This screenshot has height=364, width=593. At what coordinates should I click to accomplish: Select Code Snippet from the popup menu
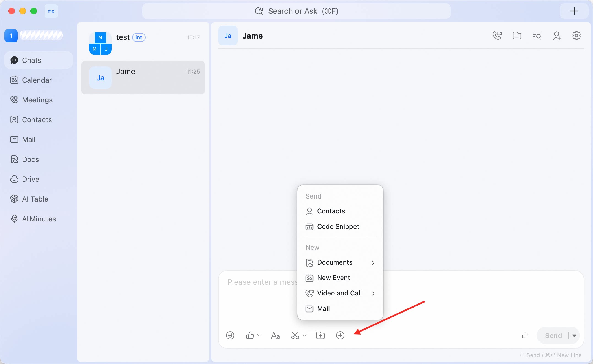coord(340,227)
